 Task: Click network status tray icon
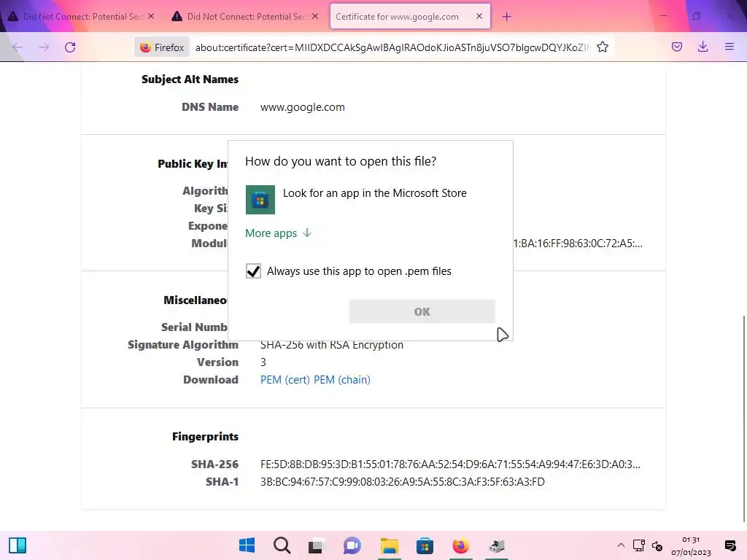click(x=639, y=545)
